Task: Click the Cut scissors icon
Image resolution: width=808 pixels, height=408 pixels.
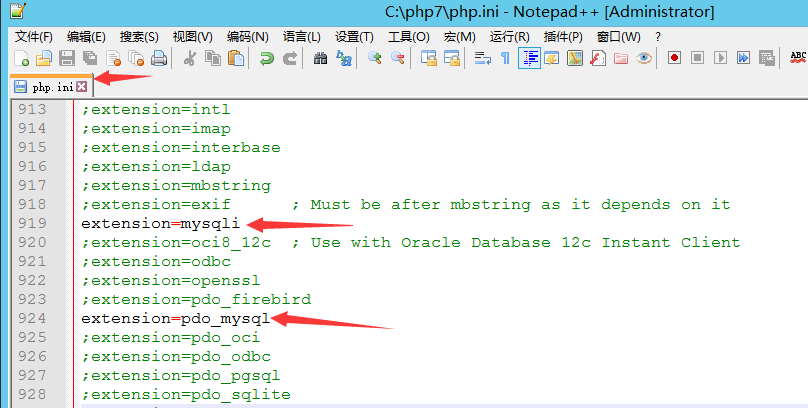Action: (189, 59)
